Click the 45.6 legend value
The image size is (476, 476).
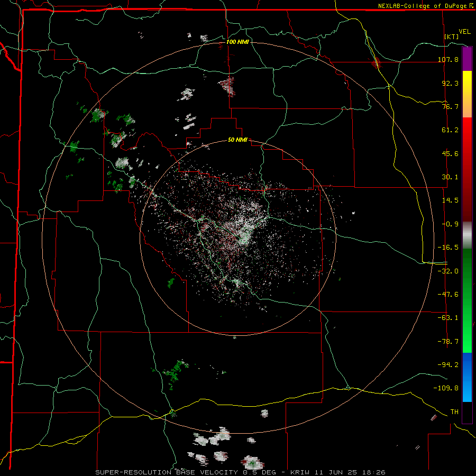tap(450, 153)
